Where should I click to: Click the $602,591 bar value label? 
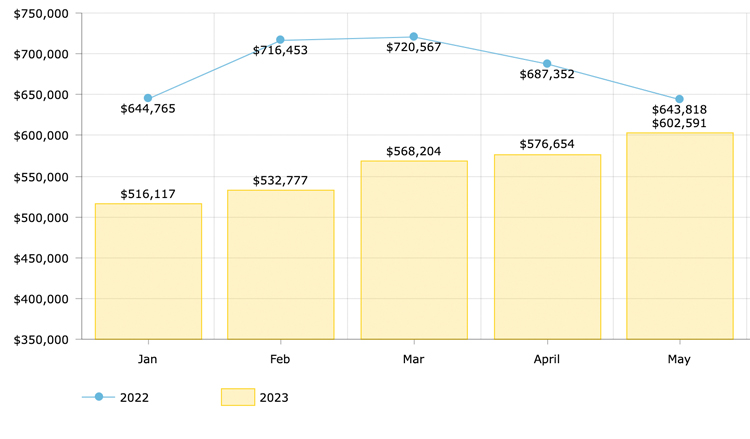(680, 124)
